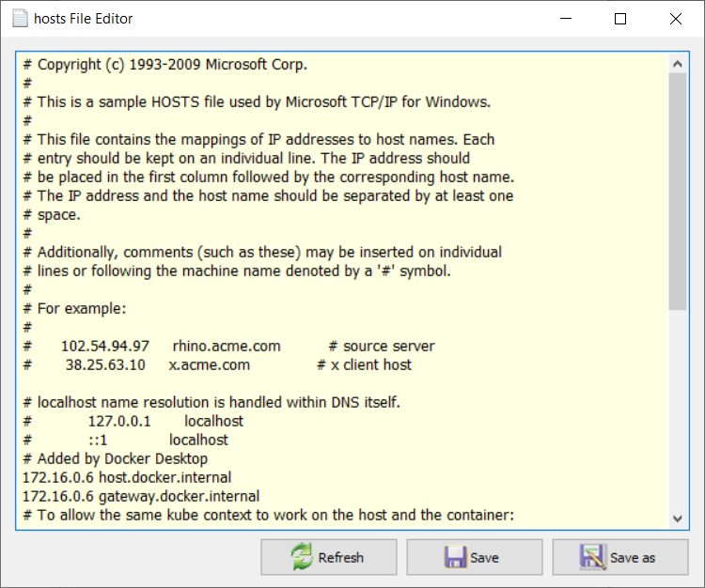Screen dimensions: 705x588
Task: Click the Refresh button label
Action: point(340,558)
